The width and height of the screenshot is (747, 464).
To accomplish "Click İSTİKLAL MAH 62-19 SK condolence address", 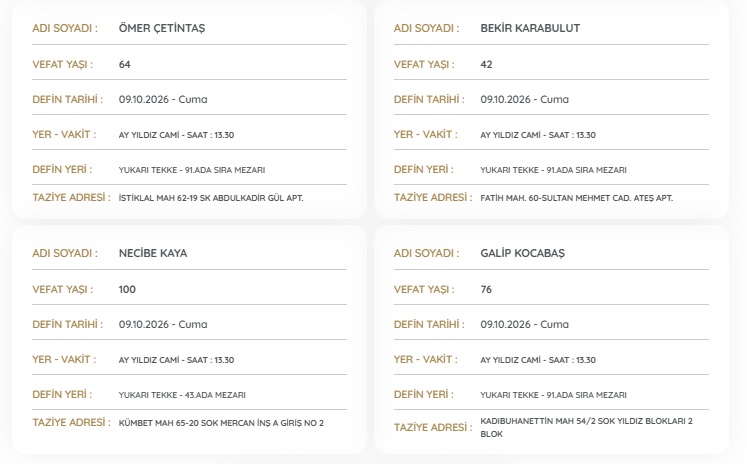I will click(211, 198).
